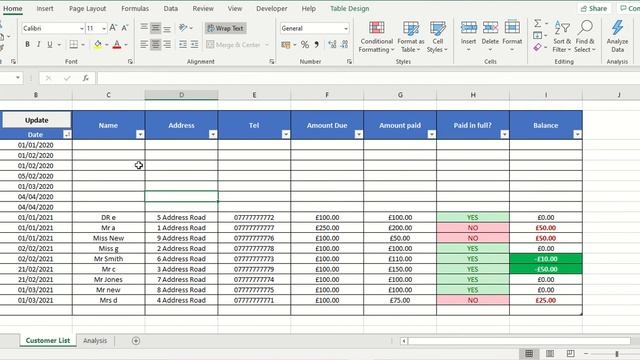The width and height of the screenshot is (640, 360).
Task: Switch to Page Layout view
Action: point(550,353)
